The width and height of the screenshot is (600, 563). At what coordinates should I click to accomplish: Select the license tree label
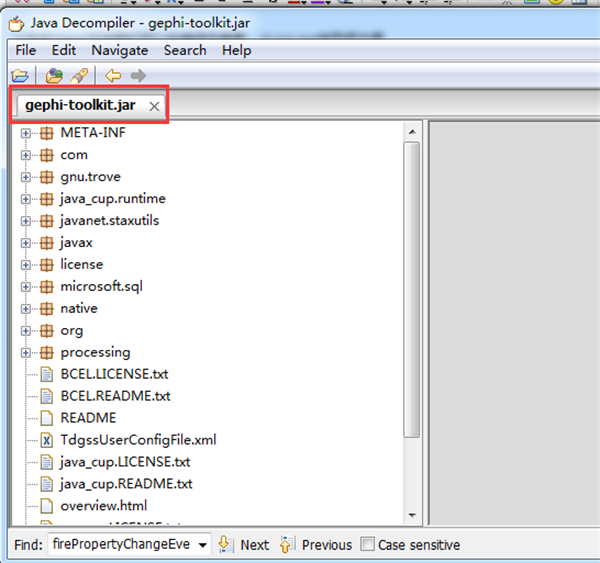[x=82, y=264]
